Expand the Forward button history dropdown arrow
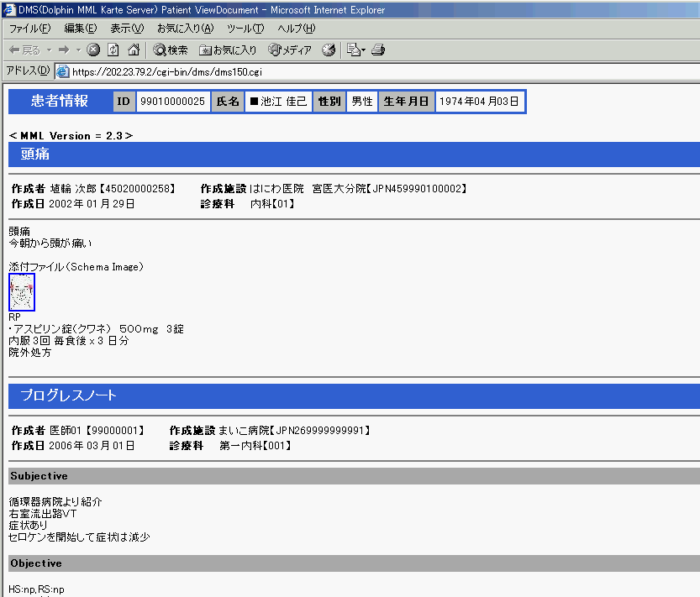 tap(76, 50)
